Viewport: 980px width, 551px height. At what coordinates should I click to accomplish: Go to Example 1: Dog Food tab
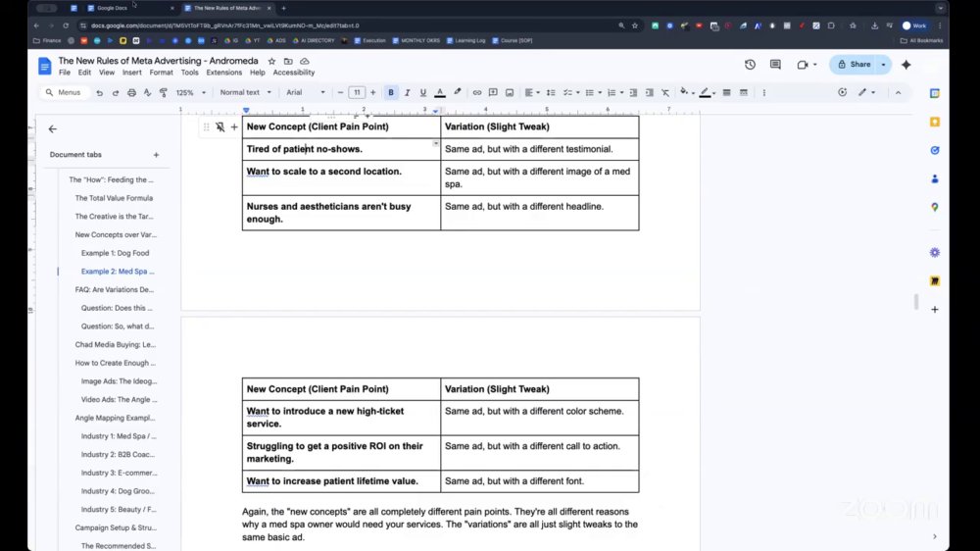coord(115,253)
